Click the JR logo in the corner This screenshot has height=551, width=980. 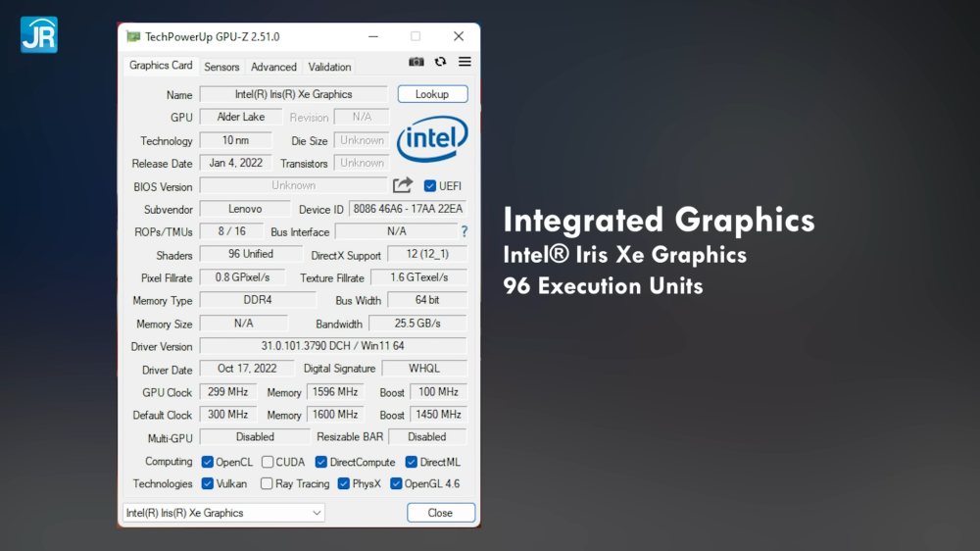39,35
